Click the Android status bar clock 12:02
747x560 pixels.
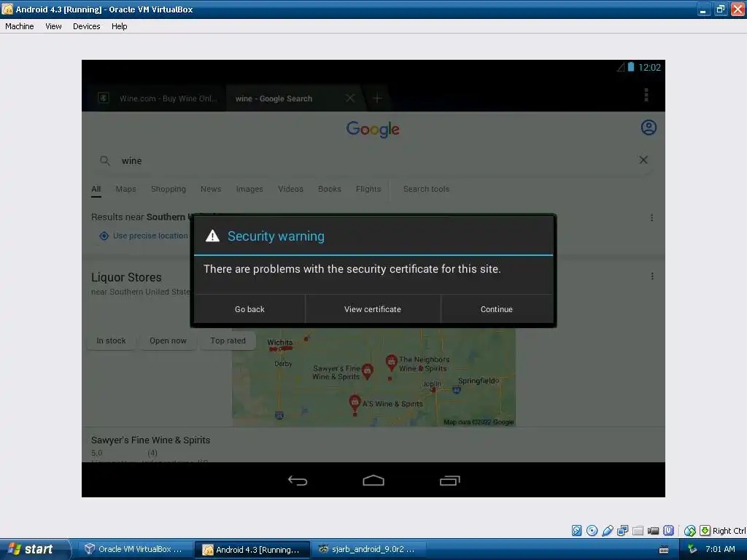point(649,68)
